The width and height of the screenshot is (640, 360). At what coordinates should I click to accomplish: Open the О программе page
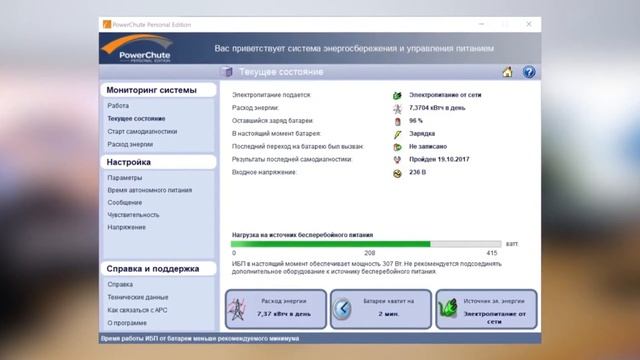[127, 323]
